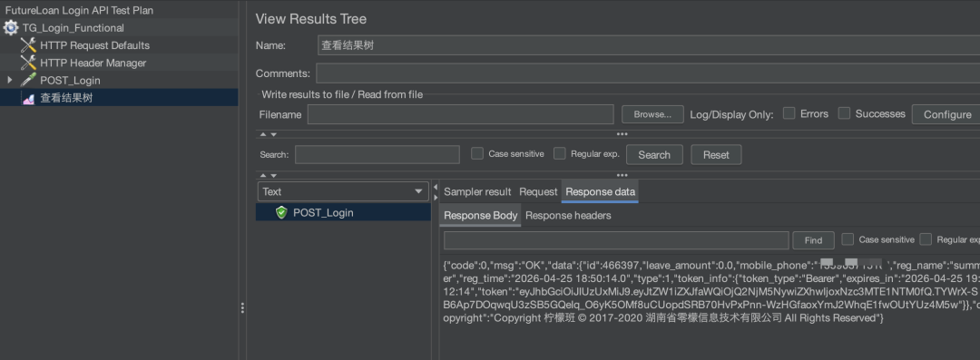The image size is (980, 360).
Task: Click the Reset button
Action: click(716, 154)
